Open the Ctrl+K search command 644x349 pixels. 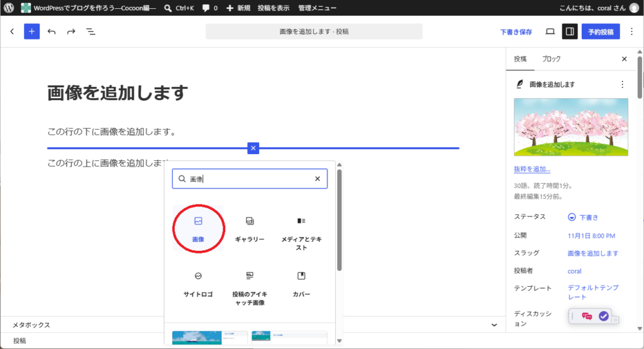coord(179,8)
